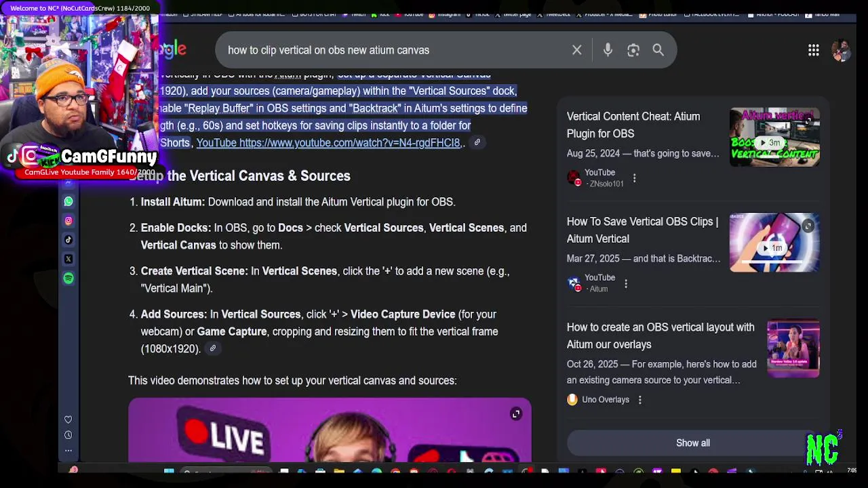The width and height of the screenshot is (868, 488).
Task: Open Instagram in the browser sidebar
Action: coord(68,220)
